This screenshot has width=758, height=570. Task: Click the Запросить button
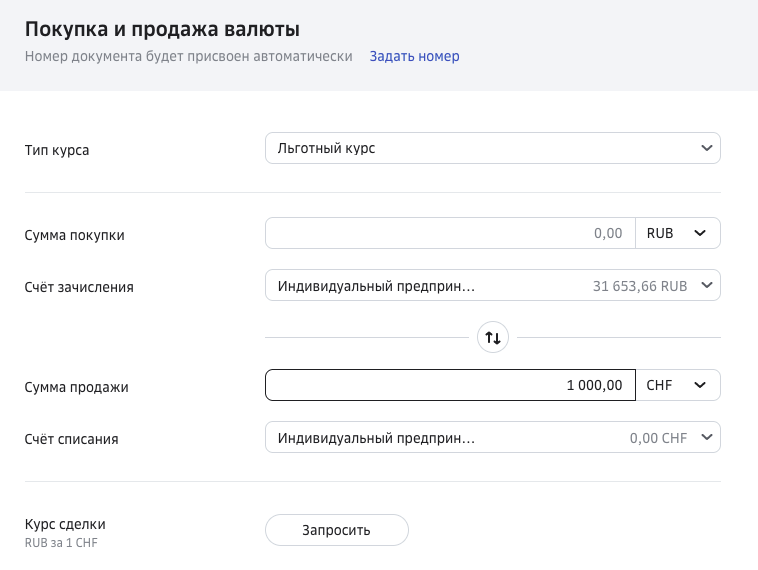pyautogui.click(x=336, y=530)
